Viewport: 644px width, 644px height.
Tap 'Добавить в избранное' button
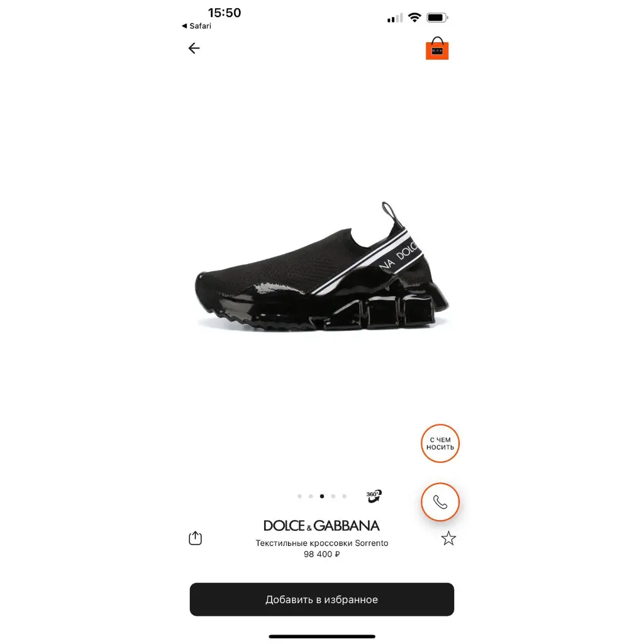[x=321, y=599]
